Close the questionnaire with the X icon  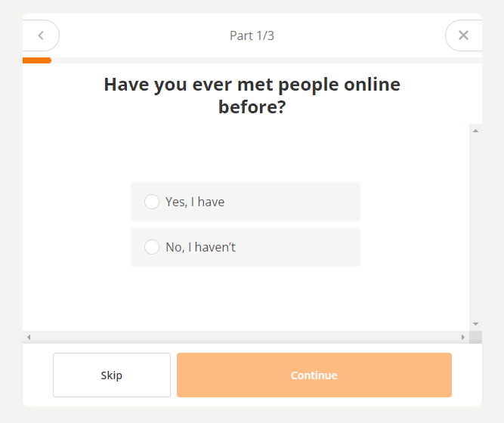[x=463, y=36]
